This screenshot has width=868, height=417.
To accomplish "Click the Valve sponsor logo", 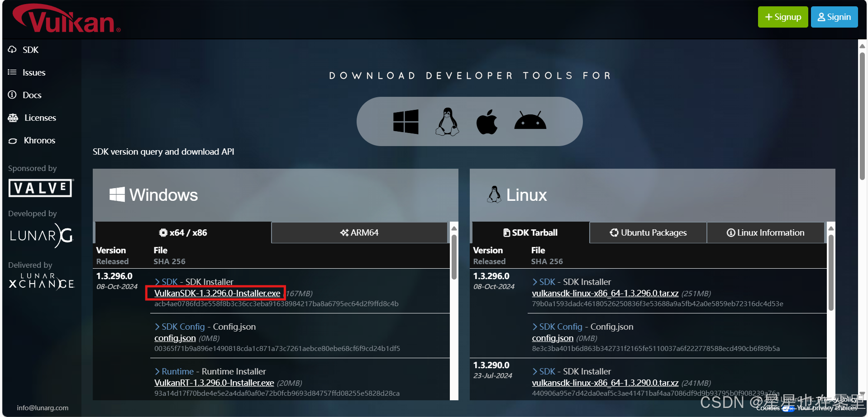I will click(41, 188).
